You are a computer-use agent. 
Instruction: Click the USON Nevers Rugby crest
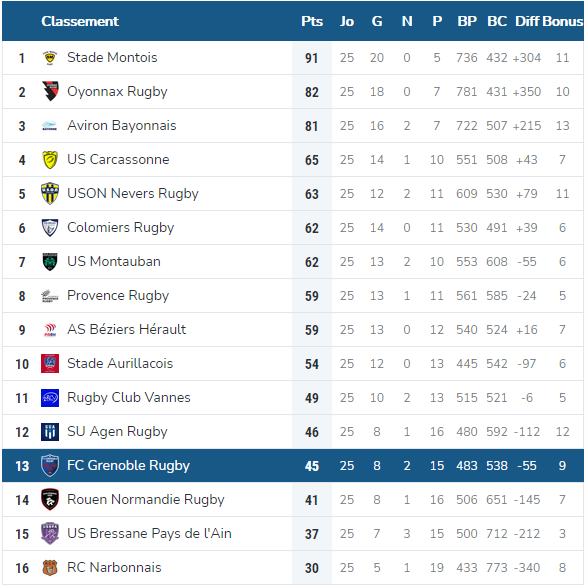[x=50, y=193]
